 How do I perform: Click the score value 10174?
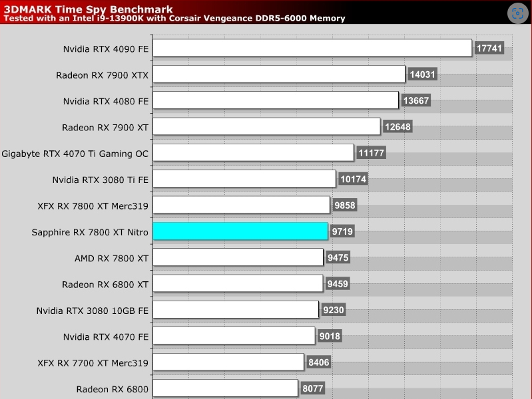(354, 179)
